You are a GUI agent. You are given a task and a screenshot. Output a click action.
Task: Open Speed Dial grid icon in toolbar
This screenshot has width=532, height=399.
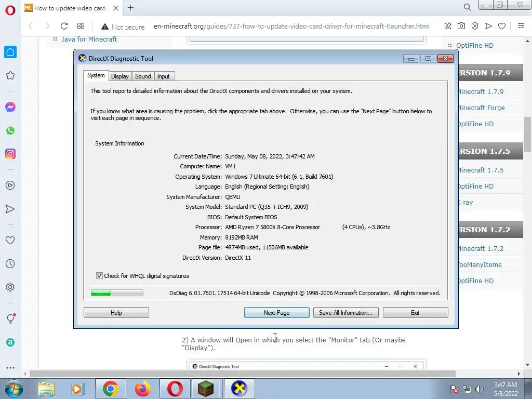point(81,26)
